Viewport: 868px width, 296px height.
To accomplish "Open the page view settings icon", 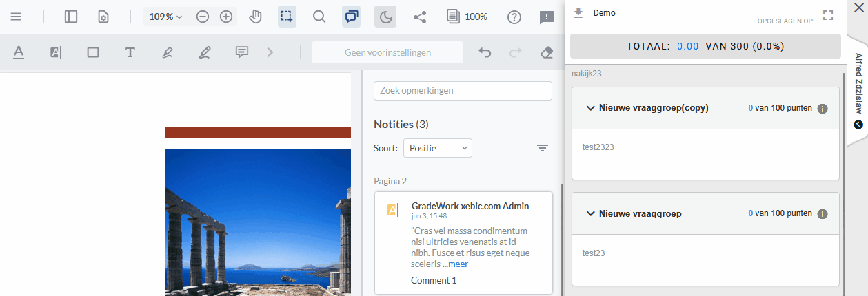I will click(103, 17).
